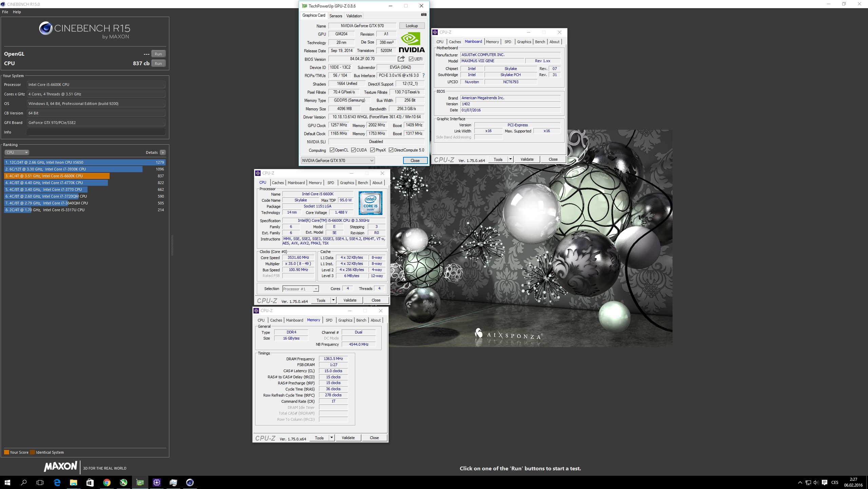Click the volume icon in system tray
Image resolution: width=868 pixels, height=489 pixels.
click(x=816, y=483)
